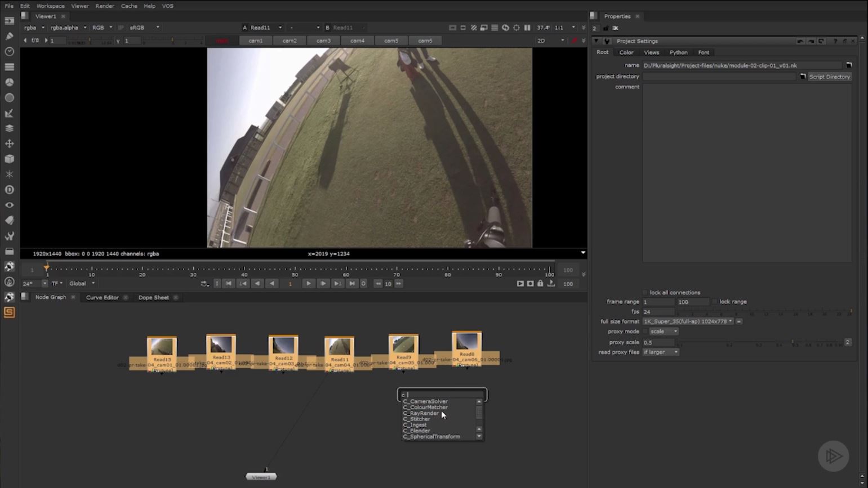The width and height of the screenshot is (868, 488).
Task: Switch to the Curve Editor tab
Action: pyautogui.click(x=103, y=297)
